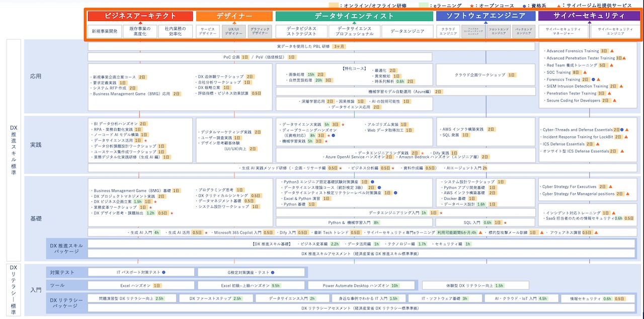Select サイバーセキュリティエンジニア role box

[615, 32]
